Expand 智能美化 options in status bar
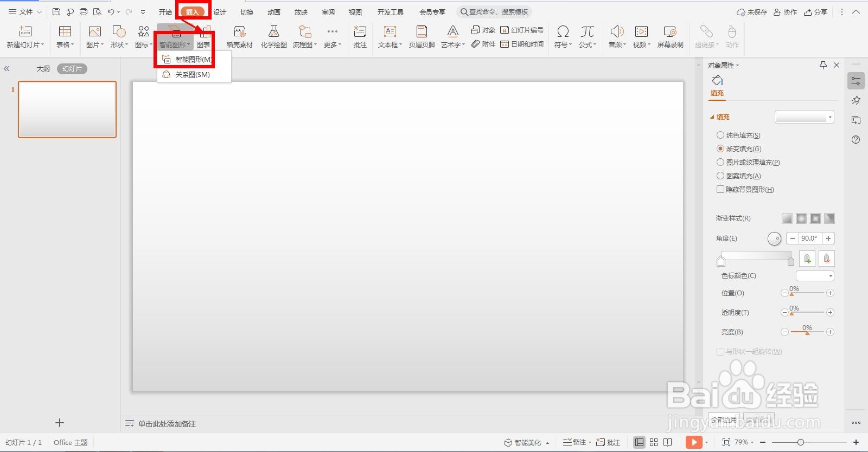The image size is (868, 452). coord(548,443)
